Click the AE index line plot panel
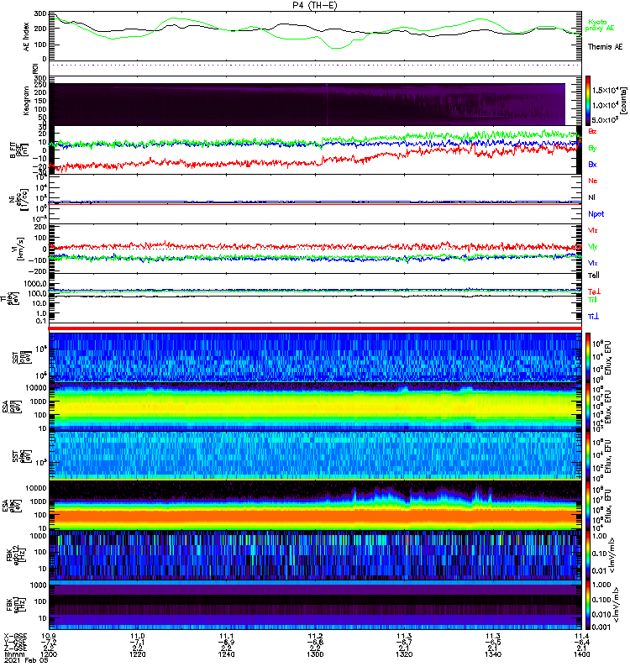 (x=315, y=35)
